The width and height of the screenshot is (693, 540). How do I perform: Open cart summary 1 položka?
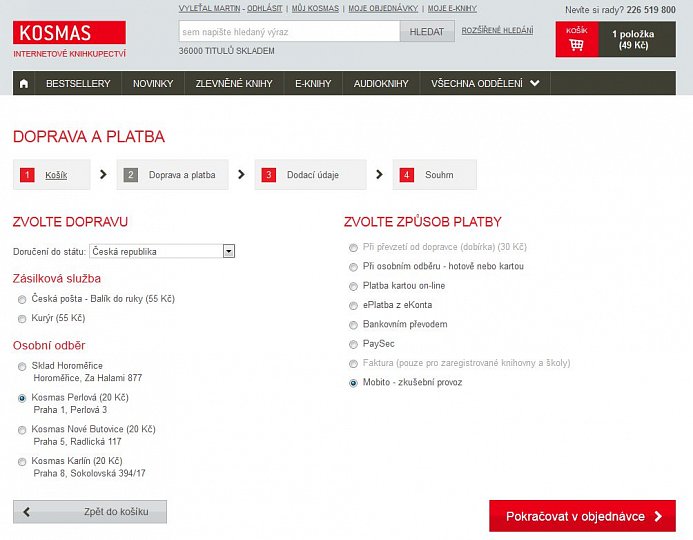click(637, 39)
